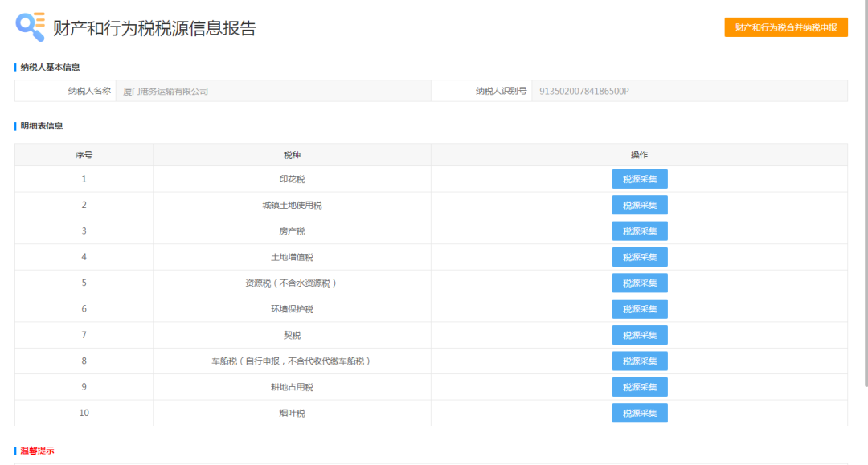Select 资源税（不含水资源税）cell
The width and height of the screenshot is (868, 465).
point(292,283)
